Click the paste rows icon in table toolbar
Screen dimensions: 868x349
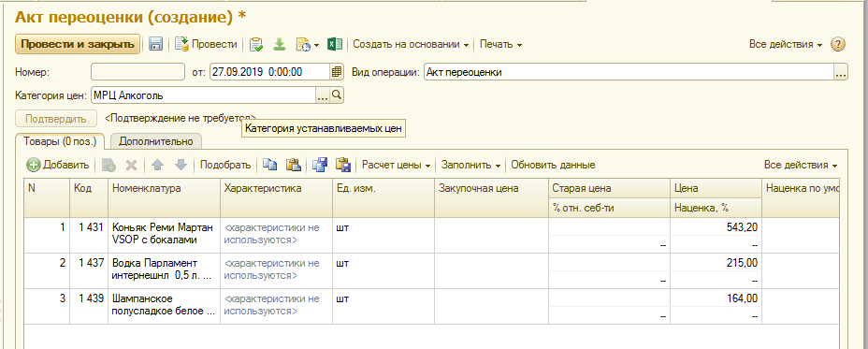293,165
